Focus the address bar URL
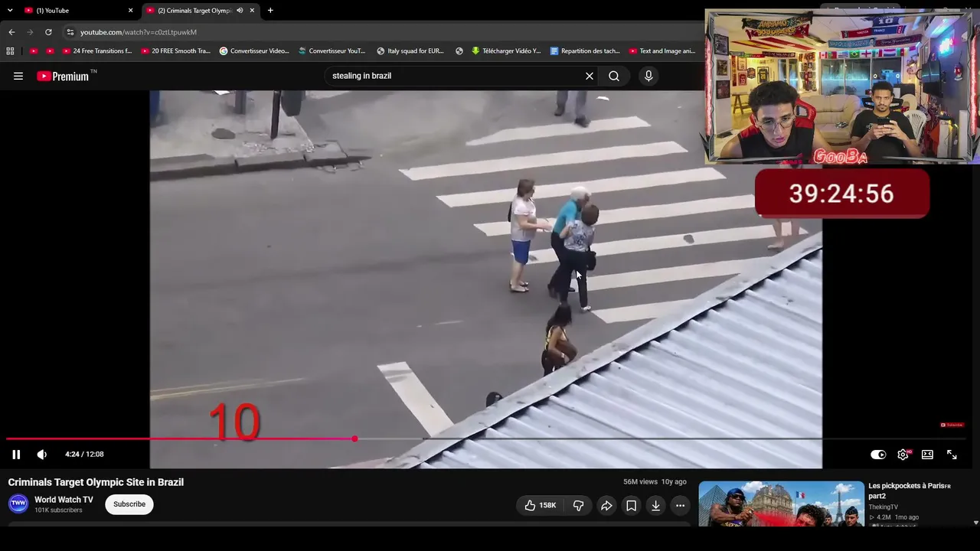 139,32
